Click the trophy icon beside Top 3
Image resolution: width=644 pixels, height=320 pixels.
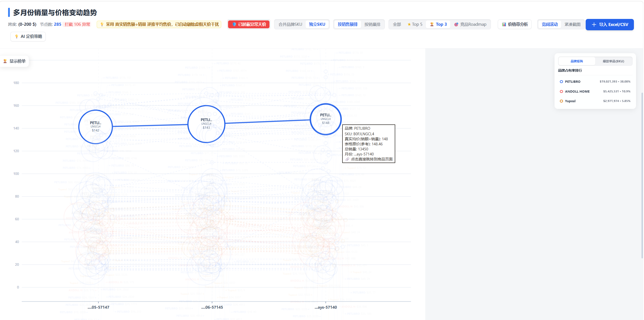coord(432,24)
